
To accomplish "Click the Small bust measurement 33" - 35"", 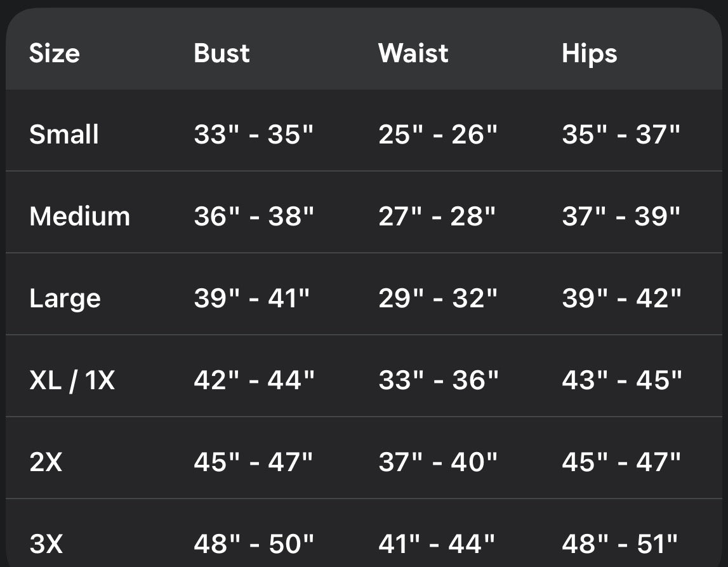I will click(x=254, y=135).
